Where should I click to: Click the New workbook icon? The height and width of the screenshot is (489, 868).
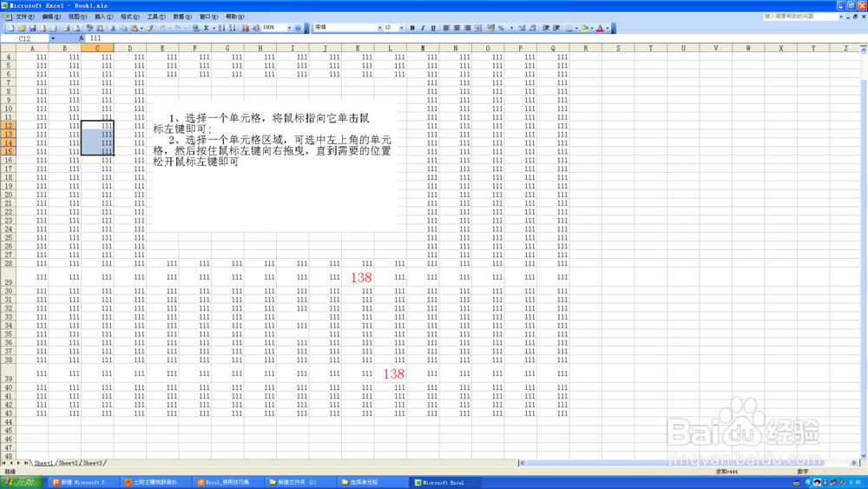(x=11, y=28)
